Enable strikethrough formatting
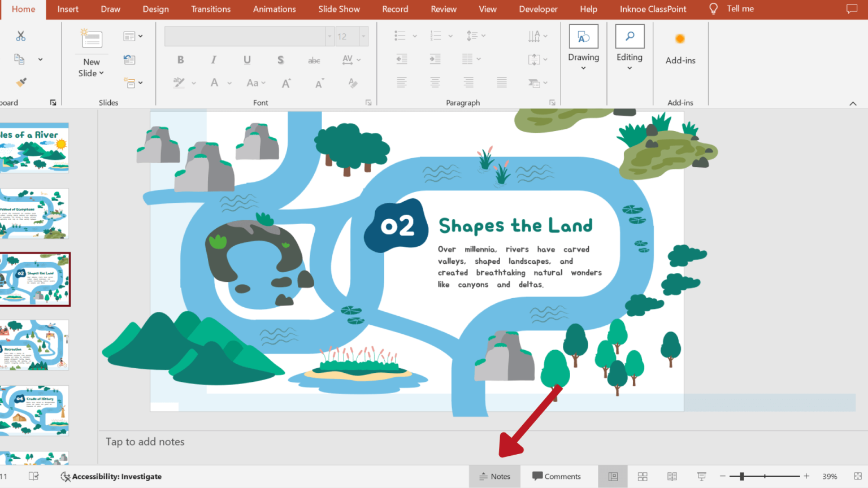The image size is (868, 488). pyautogui.click(x=314, y=59)
